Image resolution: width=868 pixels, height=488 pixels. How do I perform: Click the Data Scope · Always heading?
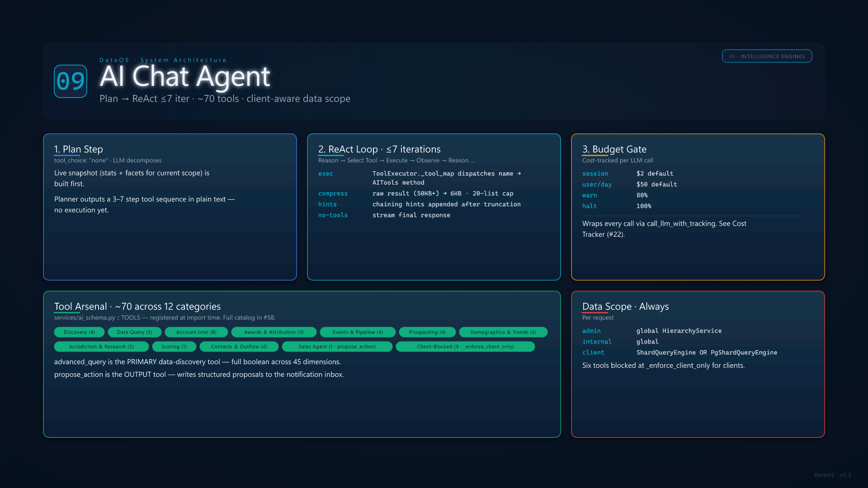pyautogui.click(x=626, y=306)
